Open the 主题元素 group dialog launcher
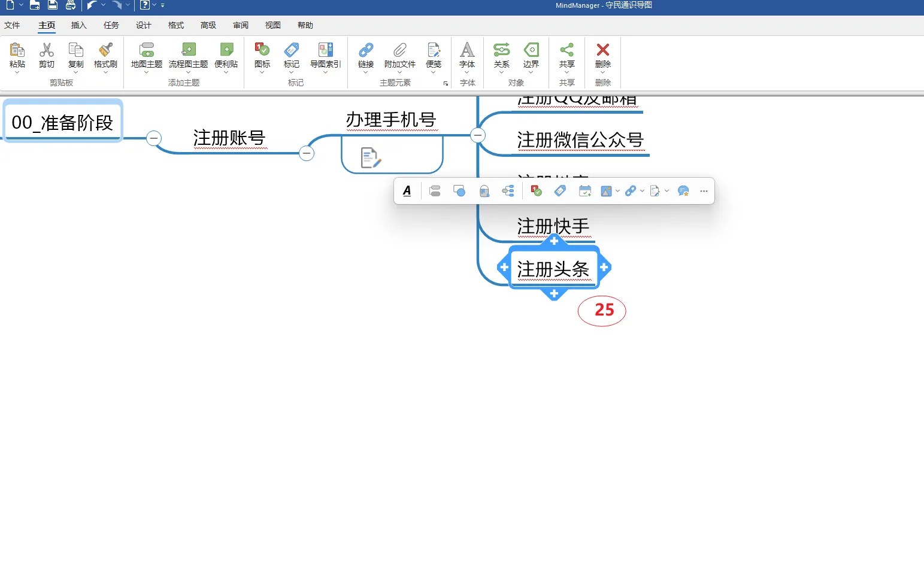Viewport: 924px width, 580px height. coord(446,84)
